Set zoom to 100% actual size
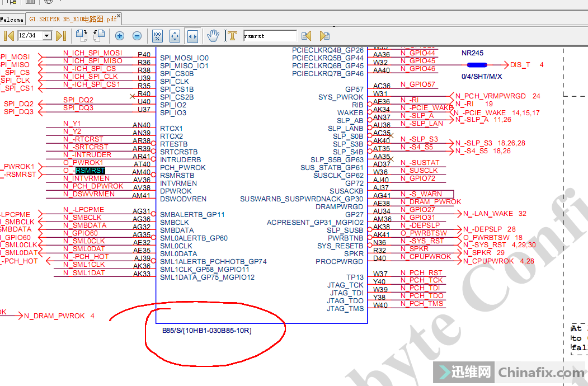The width and height of the screenshot is (588, 386). 157,36
